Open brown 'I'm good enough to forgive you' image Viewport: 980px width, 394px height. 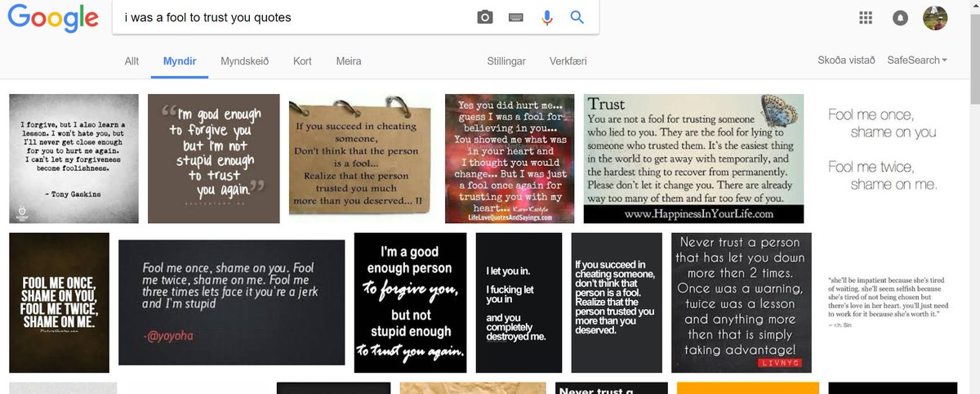click(214, 159)
